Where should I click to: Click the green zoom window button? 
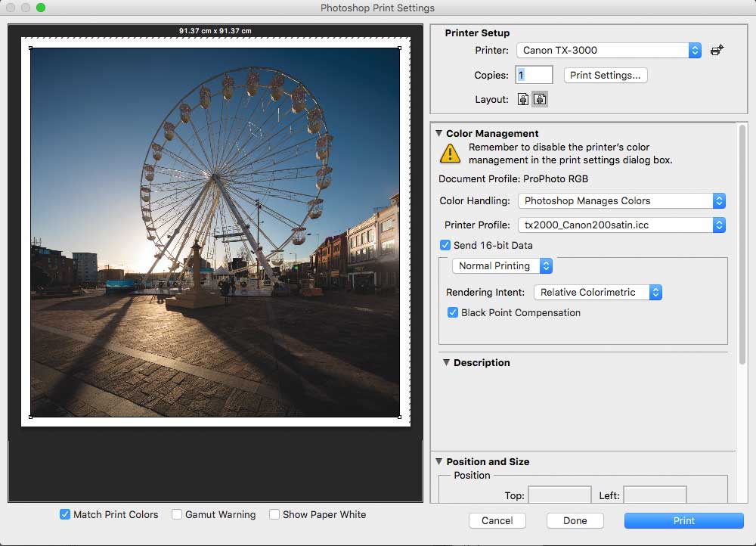pos(41,8)
